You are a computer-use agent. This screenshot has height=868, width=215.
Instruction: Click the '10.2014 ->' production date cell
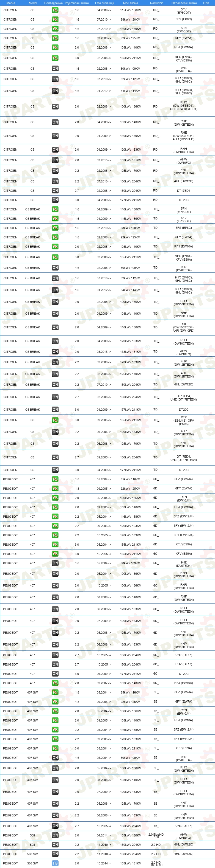coord(104,863)
